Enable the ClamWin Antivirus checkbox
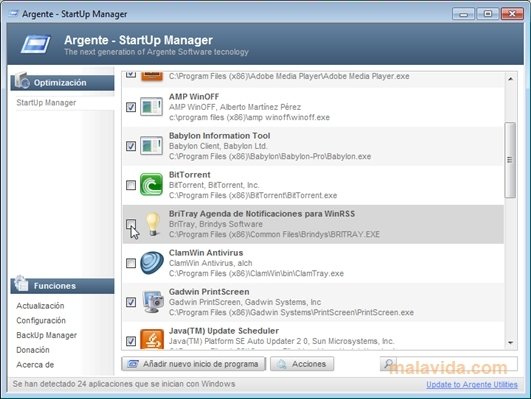 [x=131, y=263]
